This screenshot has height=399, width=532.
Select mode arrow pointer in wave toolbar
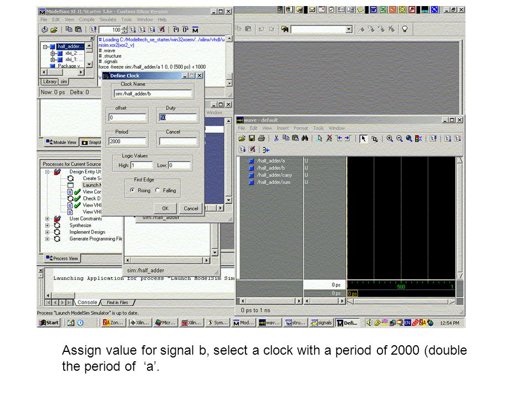coord(364,139)
